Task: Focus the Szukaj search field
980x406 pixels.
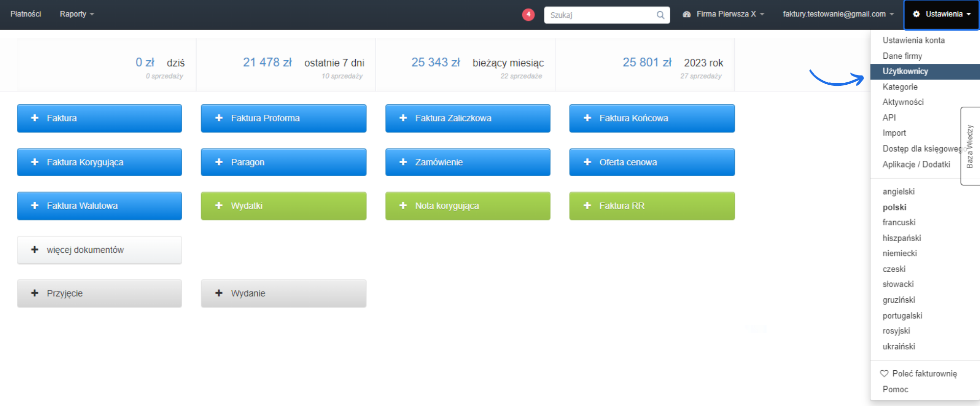Action: 607,15
